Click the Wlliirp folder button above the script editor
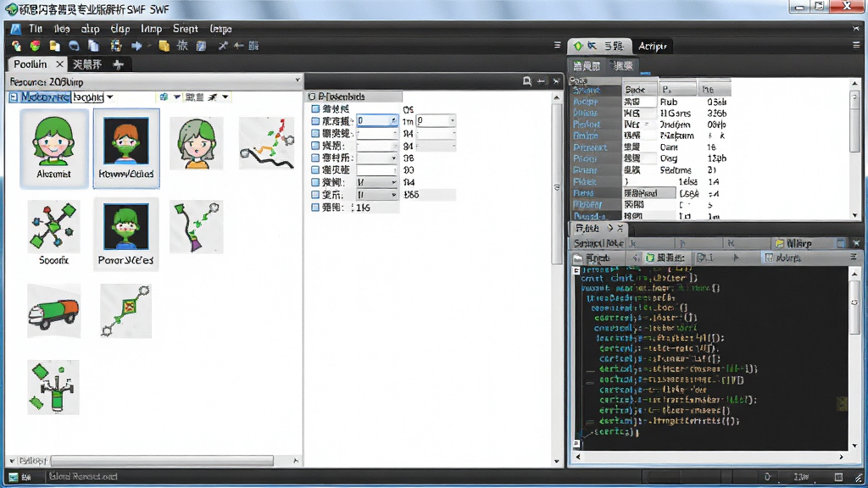Image resolution: width=868 pixels, height=488 pixels. (x=793, y=243)
